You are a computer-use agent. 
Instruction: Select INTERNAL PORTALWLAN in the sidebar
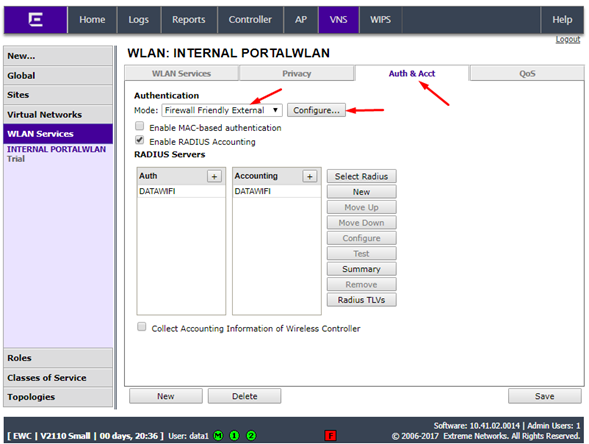pos(56,149)
